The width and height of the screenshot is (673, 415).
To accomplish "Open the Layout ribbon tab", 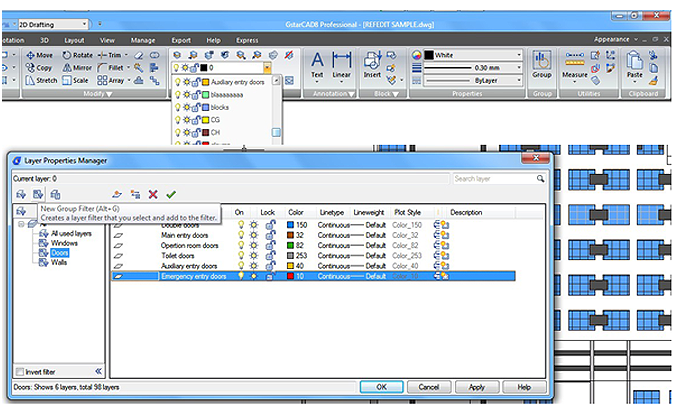I will click(74, 40).
